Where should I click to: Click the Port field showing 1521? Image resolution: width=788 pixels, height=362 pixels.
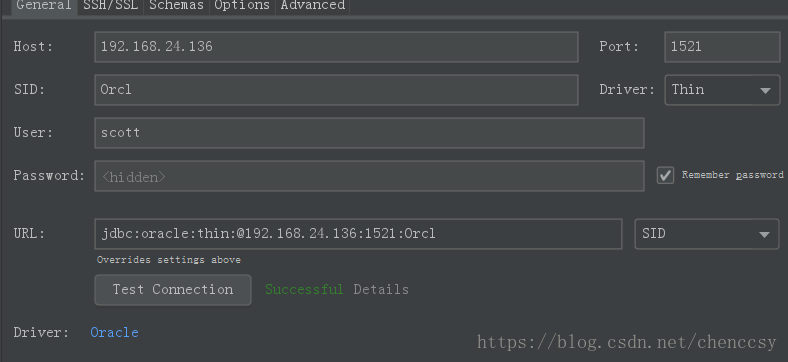722,47
